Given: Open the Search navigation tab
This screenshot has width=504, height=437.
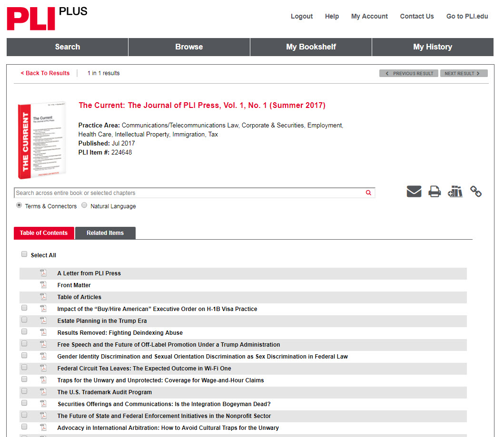Looking at the screenshot, I should [x=67, y=47].
